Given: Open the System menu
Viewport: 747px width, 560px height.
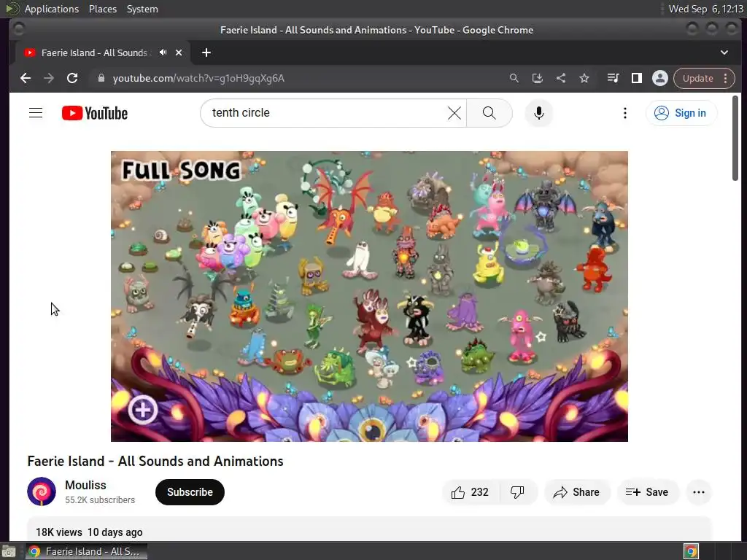Looking at the screenshot, I should 142,9.
